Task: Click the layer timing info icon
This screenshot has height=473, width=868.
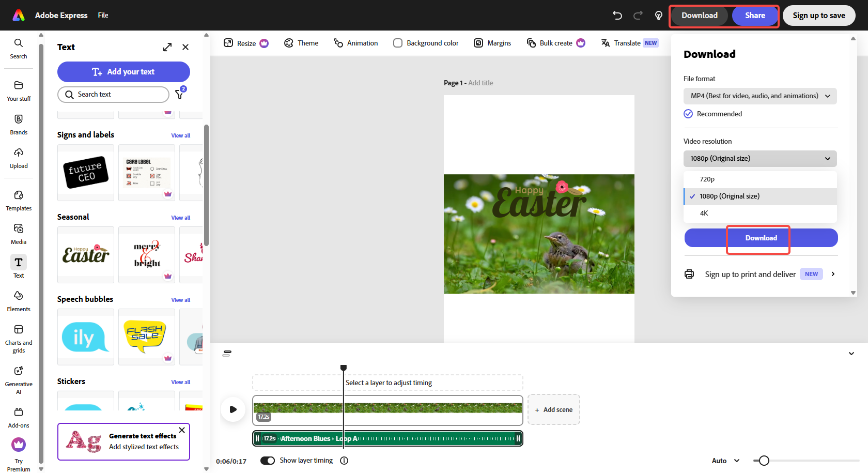Action: point(344,461)
